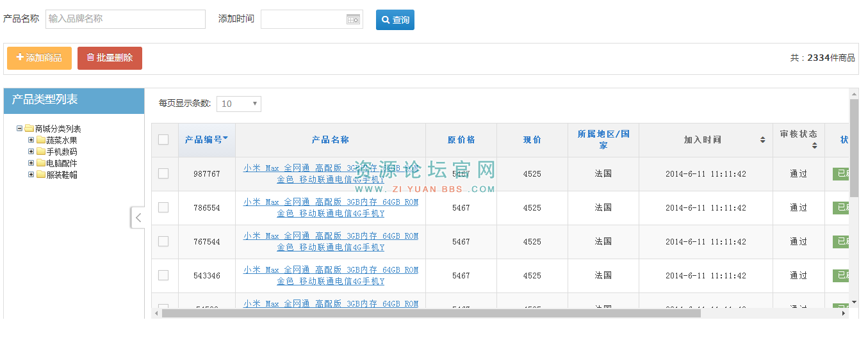Sort by 加入时间 column sort arrows
The image size is (868, 352).
click(763, 140)
